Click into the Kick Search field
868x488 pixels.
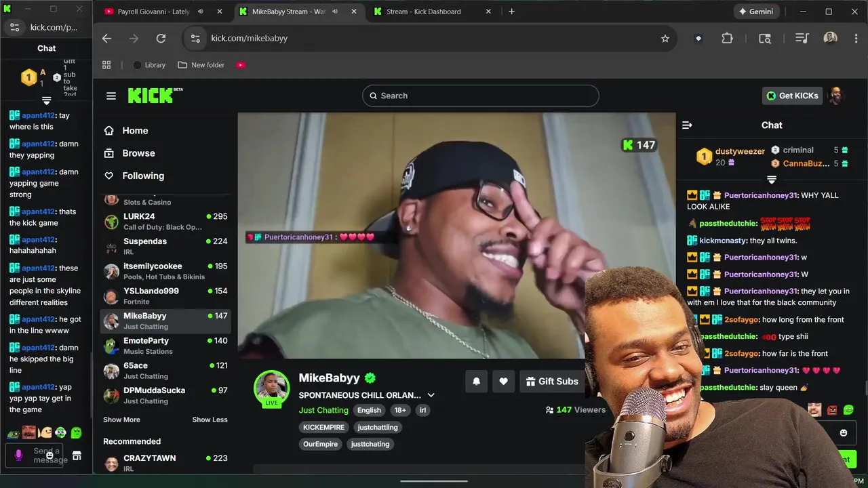pos(481,96)
